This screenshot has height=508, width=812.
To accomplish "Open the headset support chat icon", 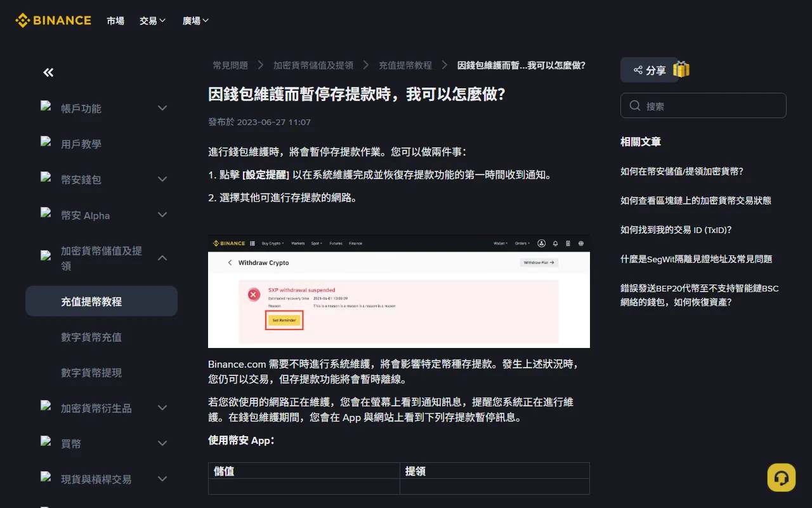I will point(781,478).
